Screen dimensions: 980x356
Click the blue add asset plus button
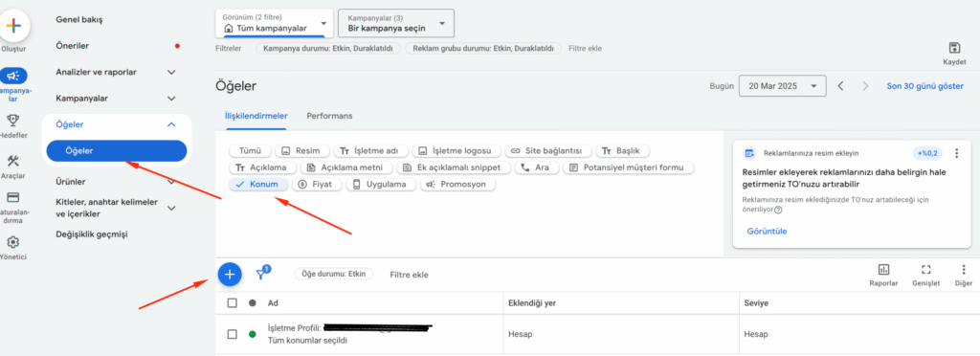(x=230, y=274)
